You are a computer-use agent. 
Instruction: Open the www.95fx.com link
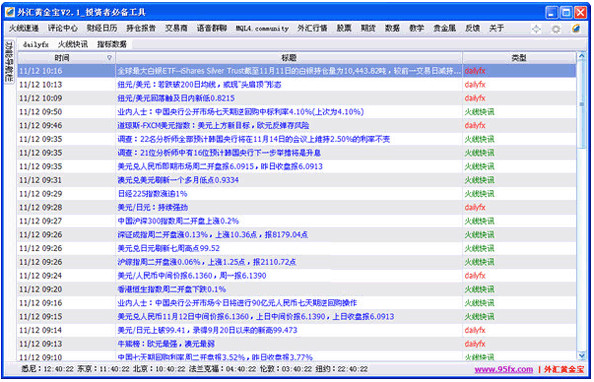tap(503, 369)
